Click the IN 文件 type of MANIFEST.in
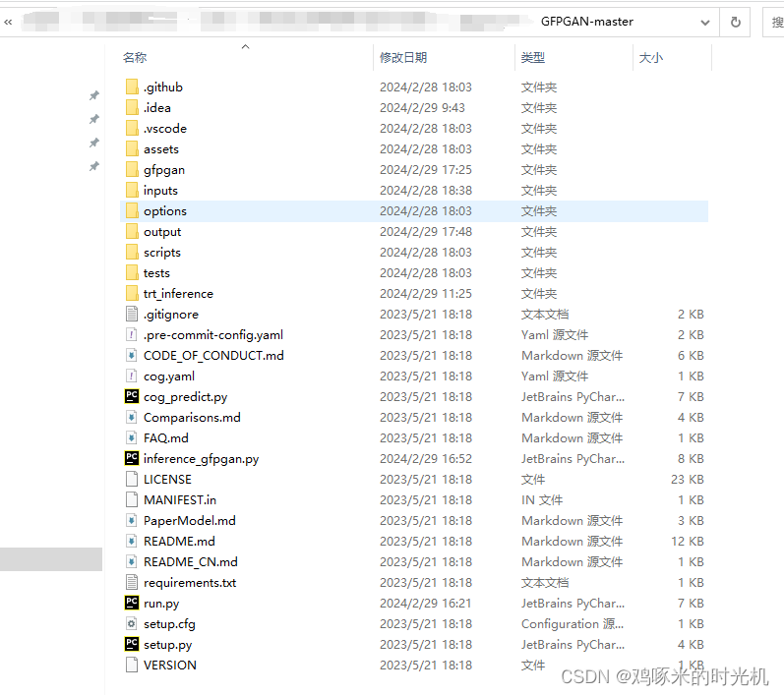This screenshot has height=695, width=784. 542,499
